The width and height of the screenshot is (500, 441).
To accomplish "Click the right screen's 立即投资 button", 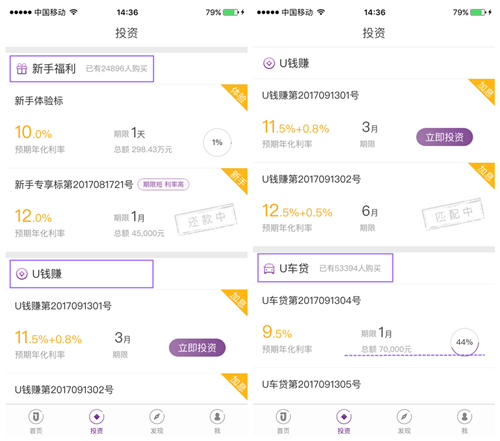I will coord(444,137).
